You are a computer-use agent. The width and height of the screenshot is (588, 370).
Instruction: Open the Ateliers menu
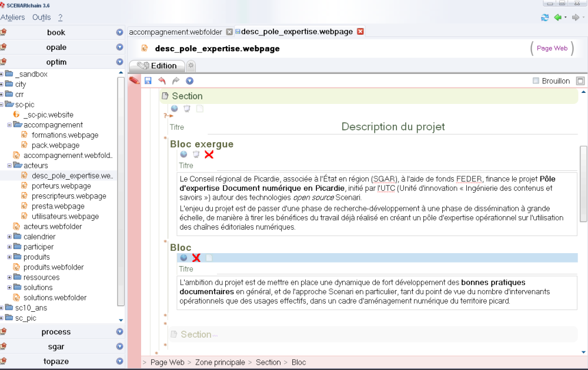(x=12, y=18)
